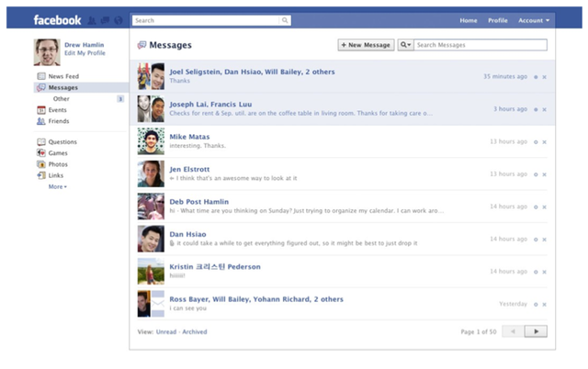Archive the Ross Bayer thread
Viewport: 588px width, 369px height.
[x=545, y=305]
